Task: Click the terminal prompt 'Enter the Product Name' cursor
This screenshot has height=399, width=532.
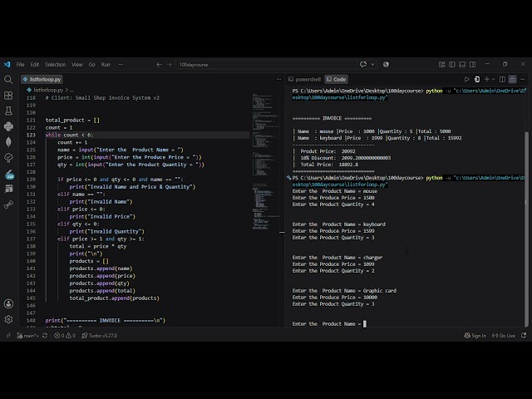Action: (x=365, y=324)
